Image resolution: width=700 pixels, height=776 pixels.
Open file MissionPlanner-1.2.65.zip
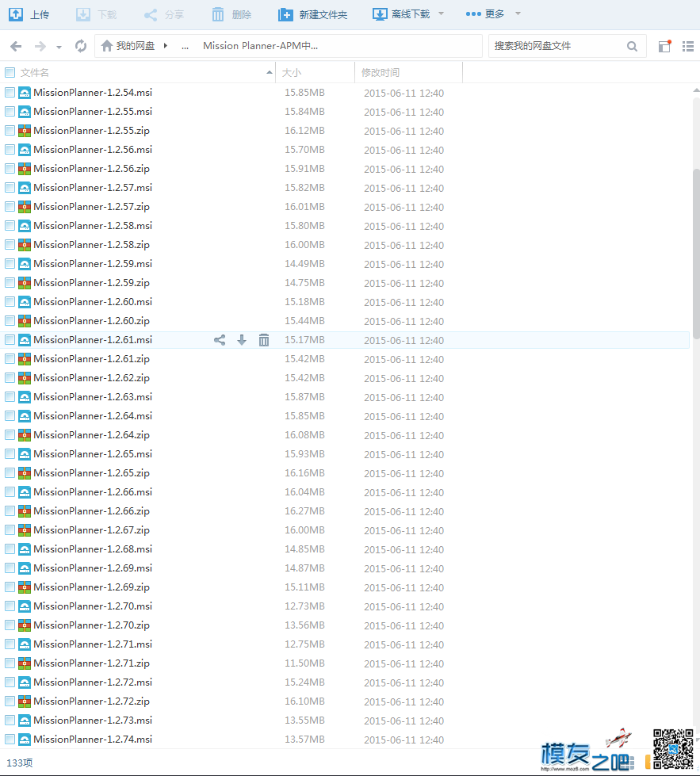pyautogui.click(x=92, y=472)
